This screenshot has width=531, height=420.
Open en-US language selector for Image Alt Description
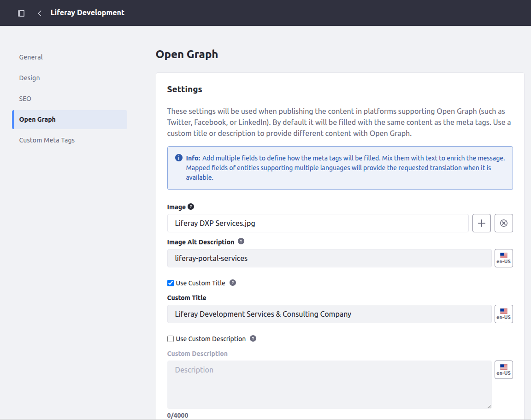503,258
